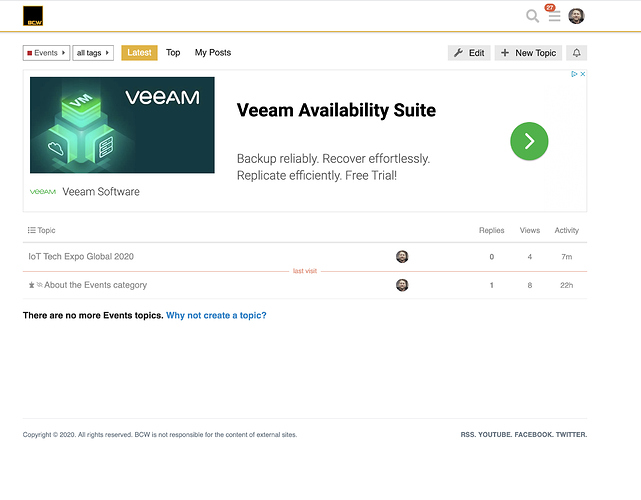Click the Topic column header label
This screenshot has height=500, width=641.
click(46, 230)
